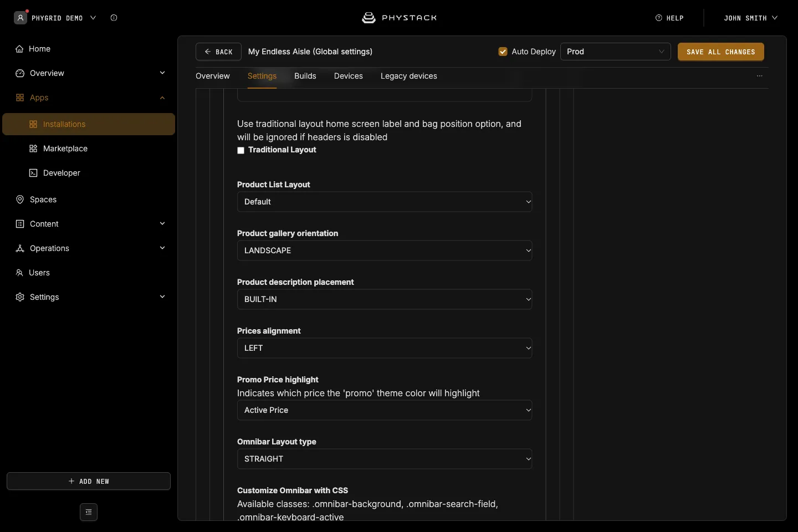798x532 pixels.
Task: Expand the Operations section chevron
Action: click(162, 248)
